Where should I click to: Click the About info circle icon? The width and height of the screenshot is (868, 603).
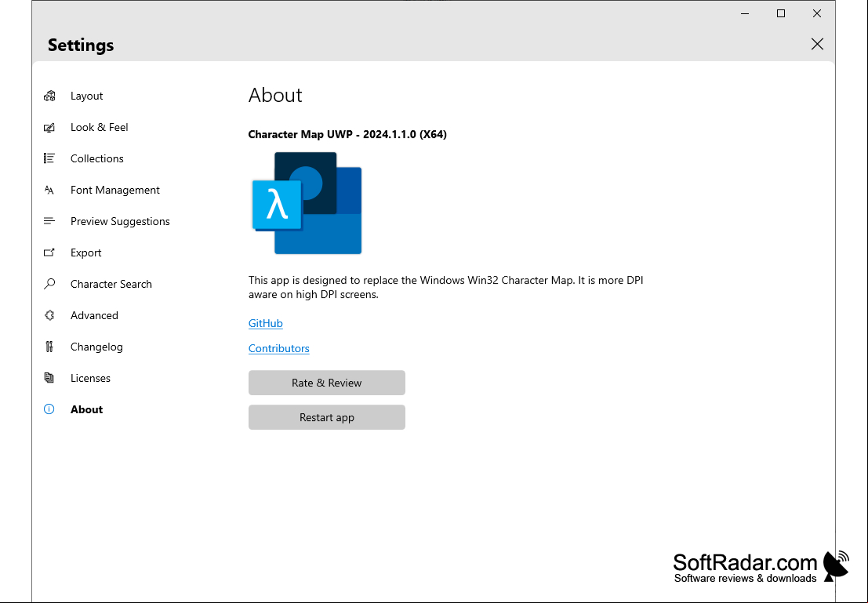[49, 409]
